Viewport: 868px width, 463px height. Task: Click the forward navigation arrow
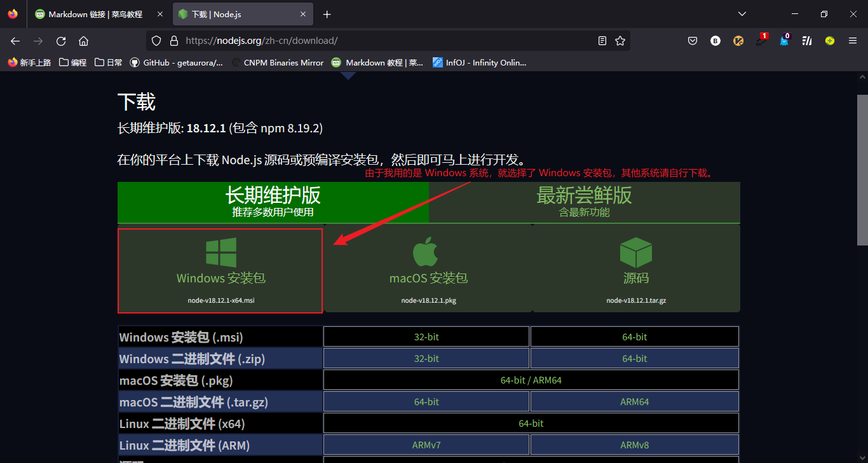coord(38,41)
